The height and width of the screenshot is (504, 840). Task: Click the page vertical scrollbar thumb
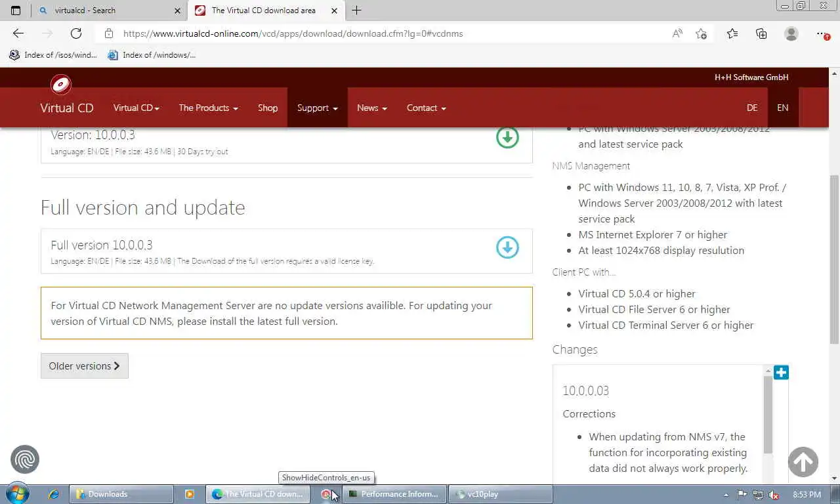click(x=834, y=259)
